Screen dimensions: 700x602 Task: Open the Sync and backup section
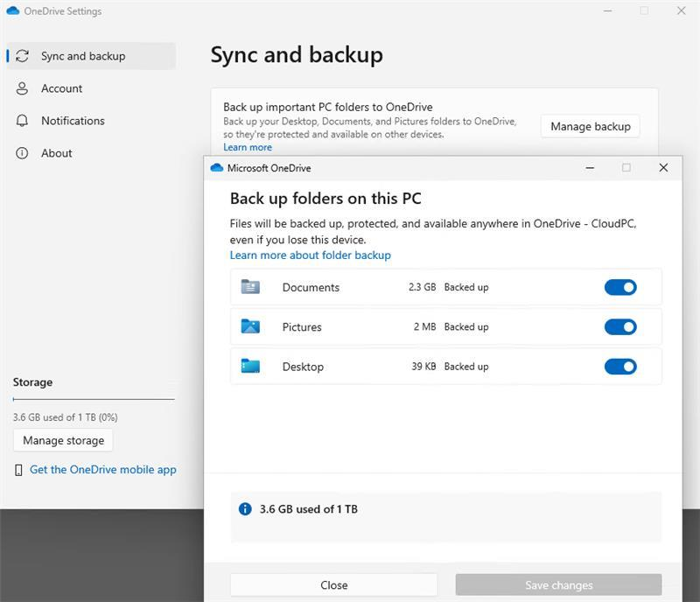[x=91, y=56]
